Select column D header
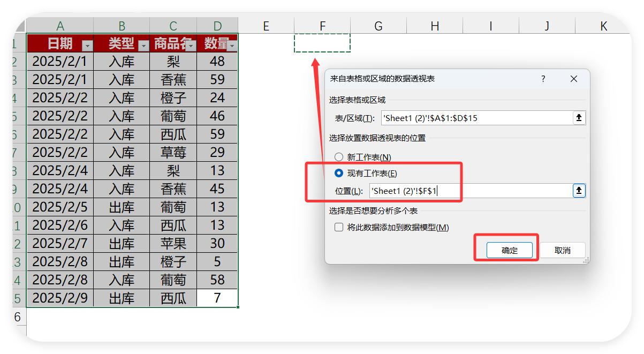The width and height of the screenshot is (644, 354). [x=217, y=26]
